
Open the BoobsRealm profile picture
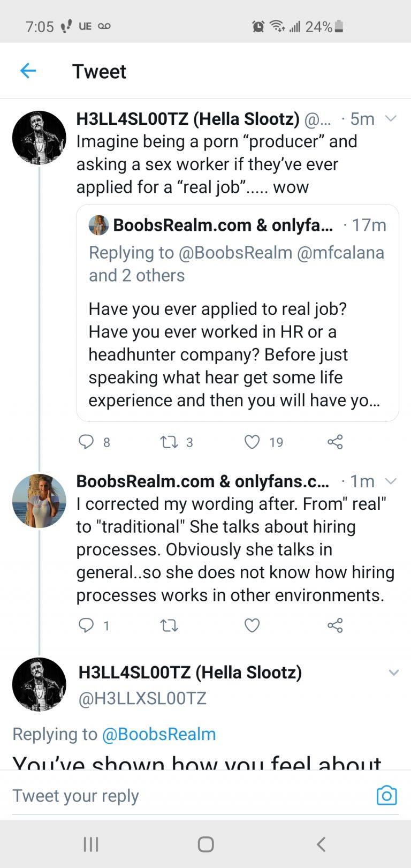tap(39, 501)
